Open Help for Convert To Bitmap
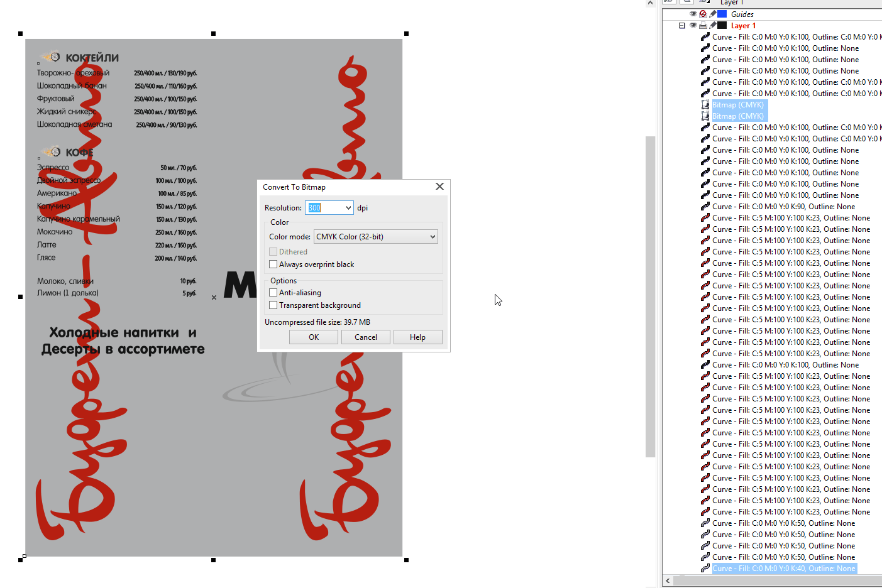Screen dimensions: 882x588 (x=417, y=337)
